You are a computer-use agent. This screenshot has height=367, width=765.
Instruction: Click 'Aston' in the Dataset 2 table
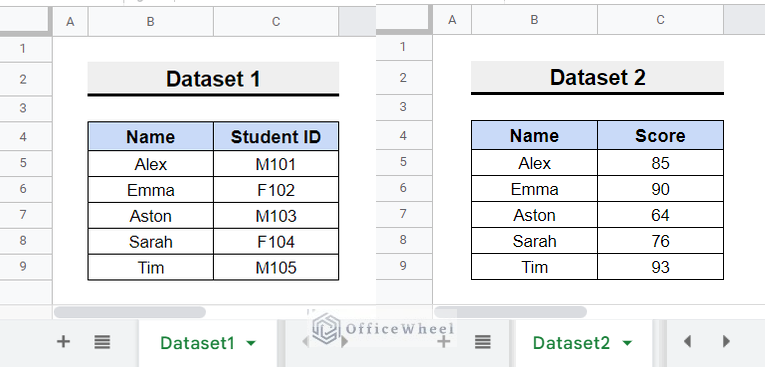(x=534, y=215)
